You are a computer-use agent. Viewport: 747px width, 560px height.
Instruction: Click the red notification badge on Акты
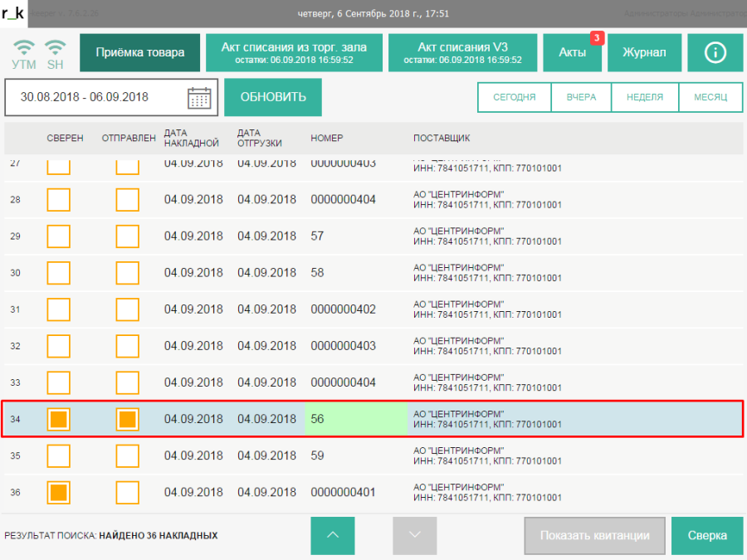tap(596, 38)
